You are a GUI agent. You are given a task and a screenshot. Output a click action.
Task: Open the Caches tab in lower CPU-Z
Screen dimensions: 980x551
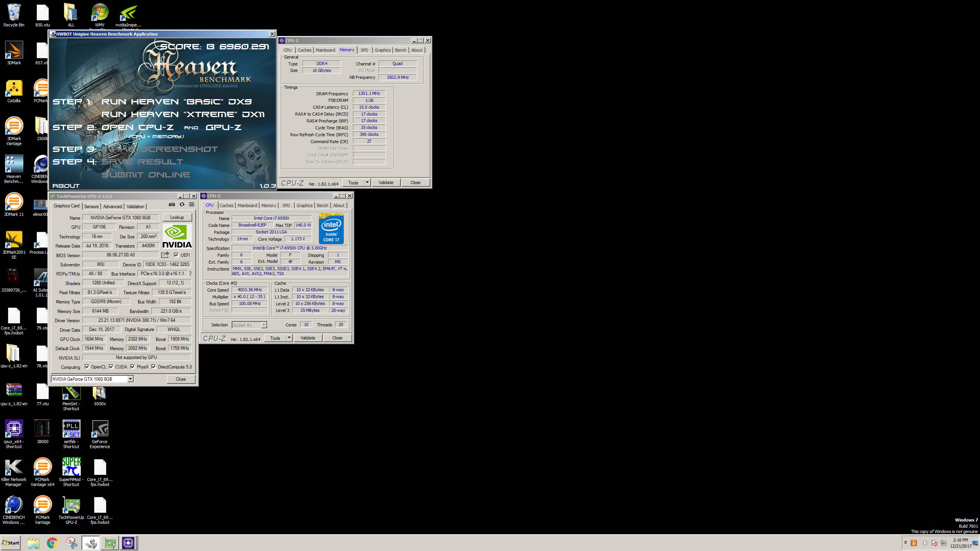(x=227, y=205)
